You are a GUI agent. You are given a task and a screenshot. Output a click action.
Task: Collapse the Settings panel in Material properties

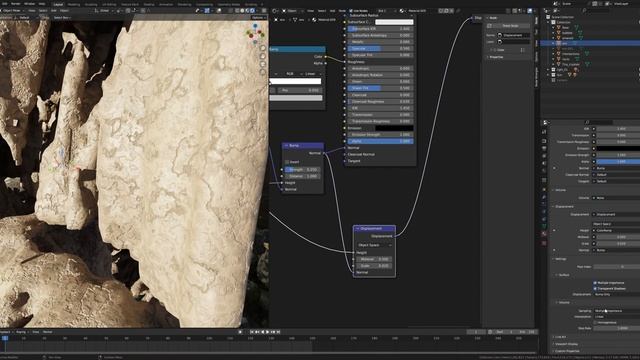pyautogui.click(x=560, y=259)
